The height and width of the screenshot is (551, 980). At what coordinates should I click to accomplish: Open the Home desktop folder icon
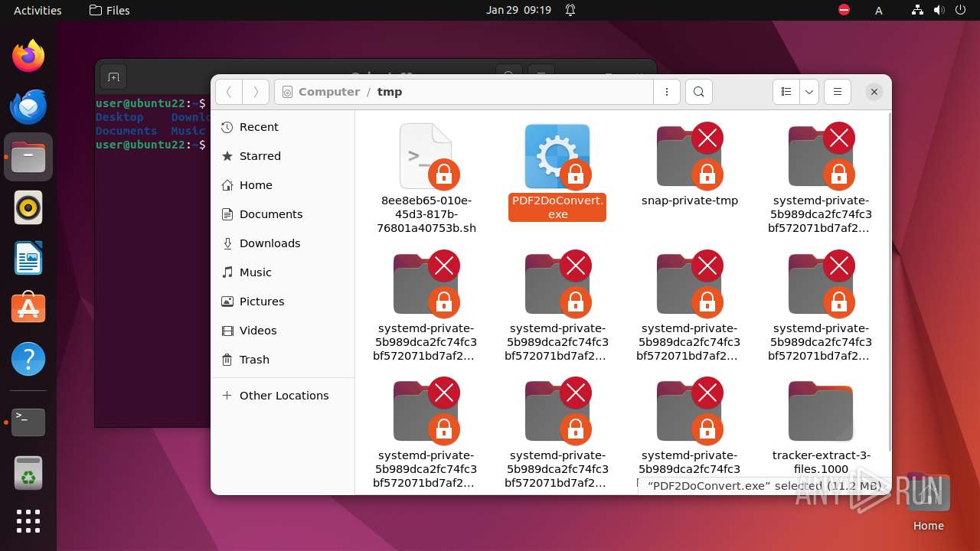(928, 503)
